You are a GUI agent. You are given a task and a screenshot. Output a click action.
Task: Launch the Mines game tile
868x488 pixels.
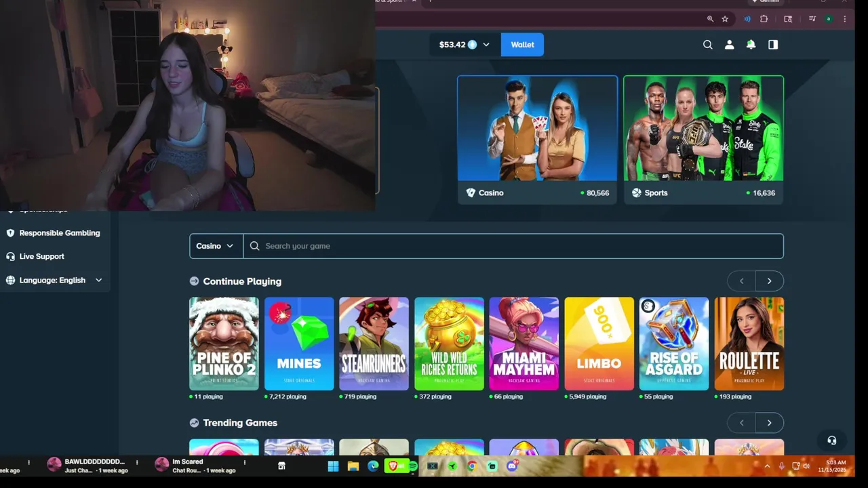299,344
